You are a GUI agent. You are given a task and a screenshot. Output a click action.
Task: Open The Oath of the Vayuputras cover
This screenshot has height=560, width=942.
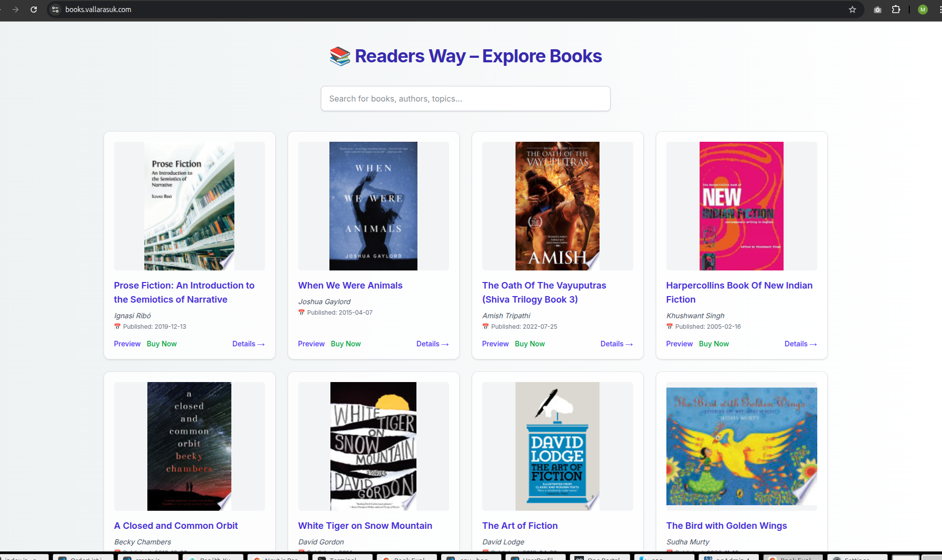[x=557, y=206]
